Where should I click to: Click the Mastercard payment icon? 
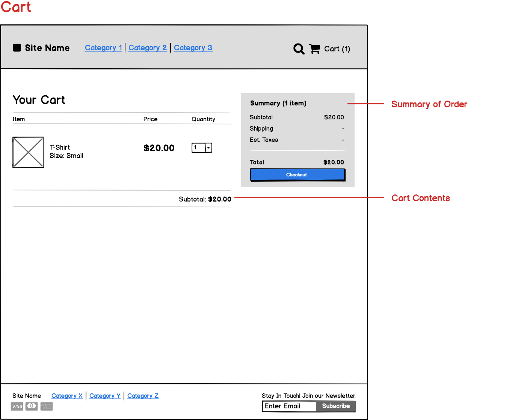coord(32,406)
